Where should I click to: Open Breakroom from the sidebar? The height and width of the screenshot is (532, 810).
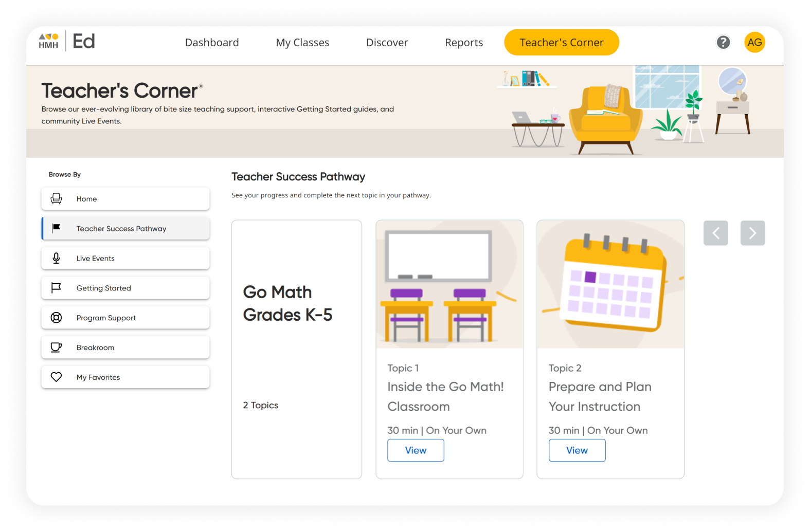[125, 347]
